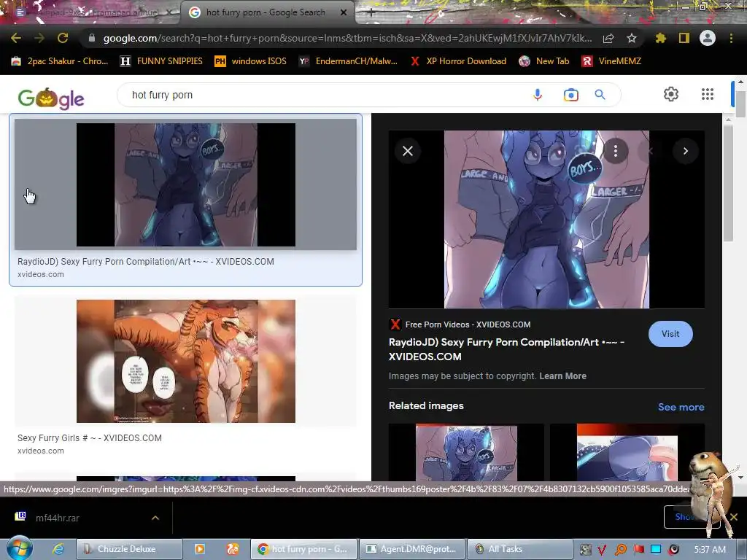
Task: Open the preview's three-dot options
Action: [616, 151]
